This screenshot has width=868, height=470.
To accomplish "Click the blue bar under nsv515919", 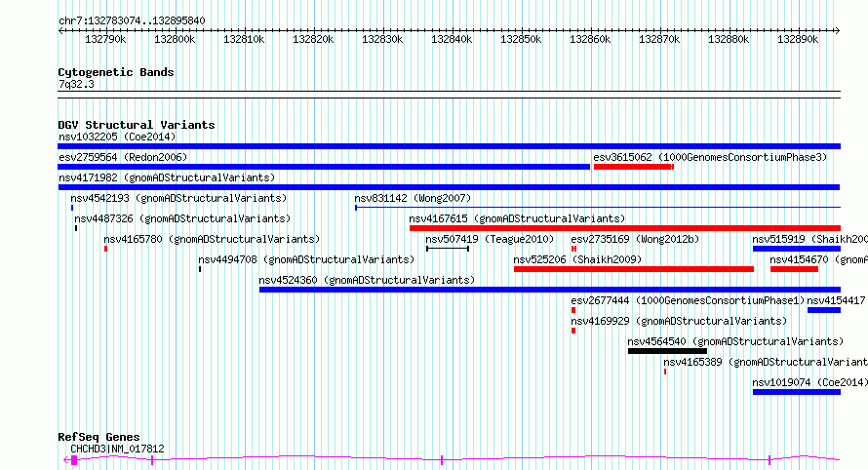I will pyautogui.click(x=797, y=249).
